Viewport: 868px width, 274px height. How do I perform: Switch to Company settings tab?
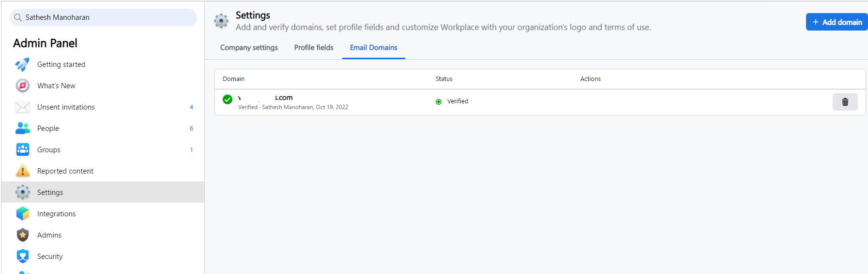pos(249,48)
